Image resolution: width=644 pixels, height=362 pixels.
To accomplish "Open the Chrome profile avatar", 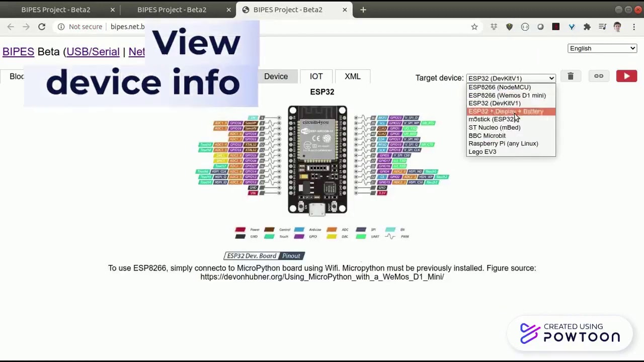I will click(x=618, y=27).
